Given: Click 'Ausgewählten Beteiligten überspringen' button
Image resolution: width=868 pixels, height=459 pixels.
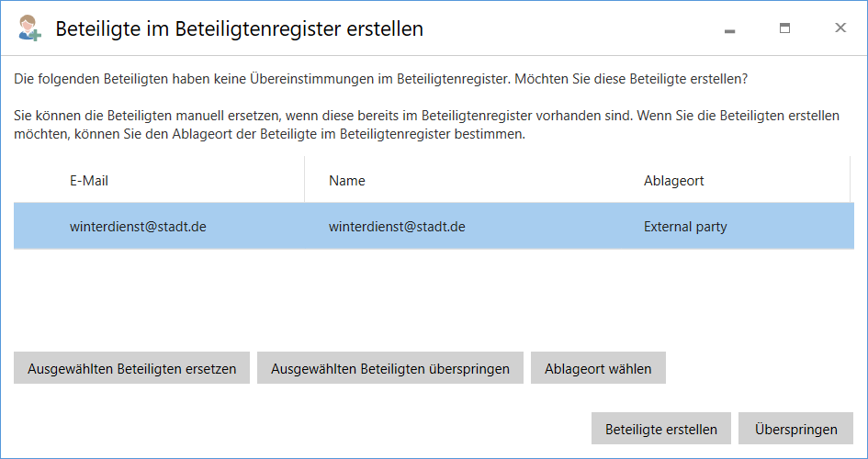Looking at the screenshot, I should (x=390, y=368).
